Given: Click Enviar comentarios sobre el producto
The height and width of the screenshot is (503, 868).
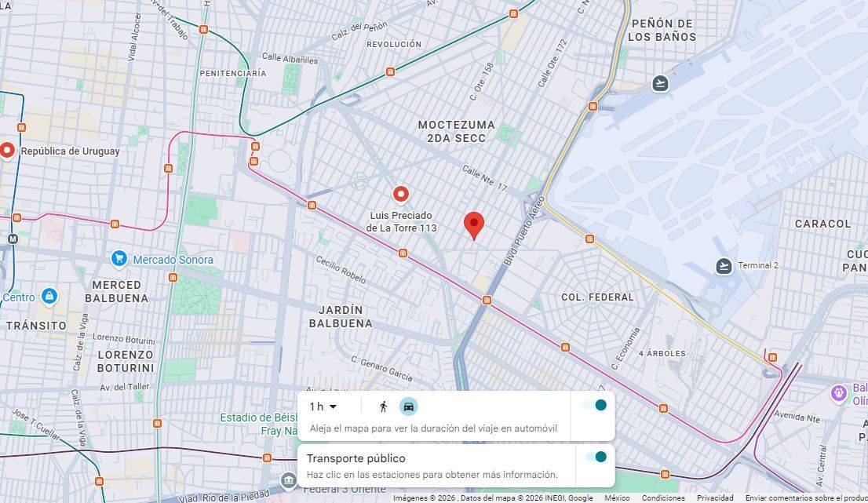Looking at the screenshot, I should tap(807, 498).
